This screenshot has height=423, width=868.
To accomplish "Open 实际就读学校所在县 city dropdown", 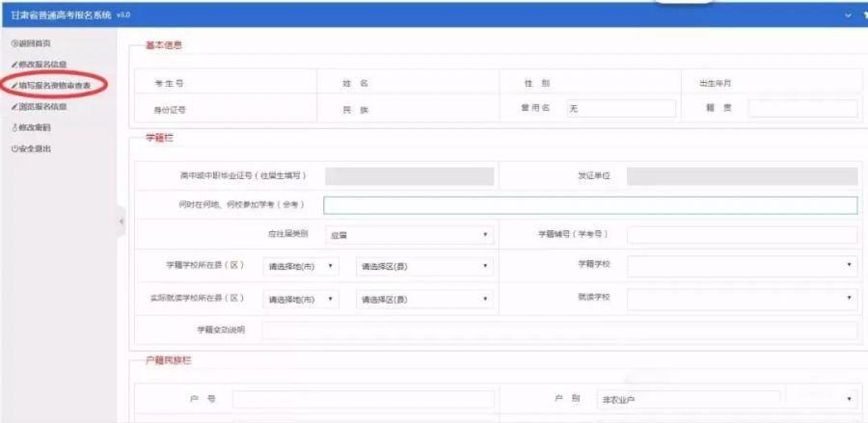I will pos(301,299).
